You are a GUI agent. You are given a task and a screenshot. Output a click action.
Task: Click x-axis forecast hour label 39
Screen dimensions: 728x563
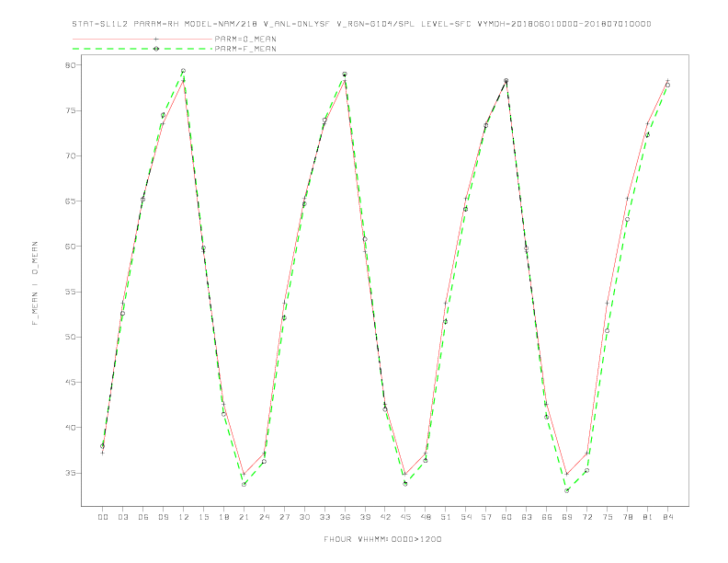pyautogui.click(x=365, y=517)
